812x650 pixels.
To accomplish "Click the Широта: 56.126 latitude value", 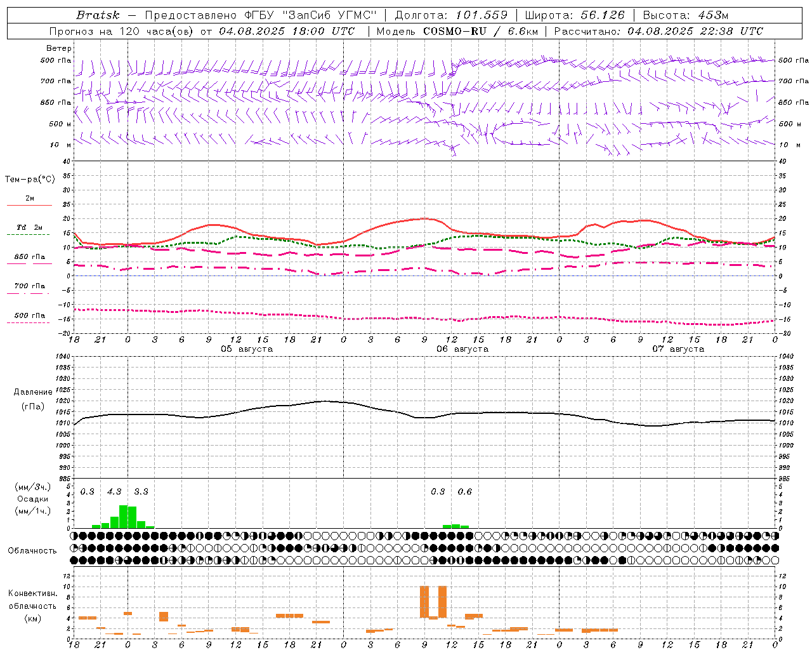I will pyautogui.click(x=575, y=15).
